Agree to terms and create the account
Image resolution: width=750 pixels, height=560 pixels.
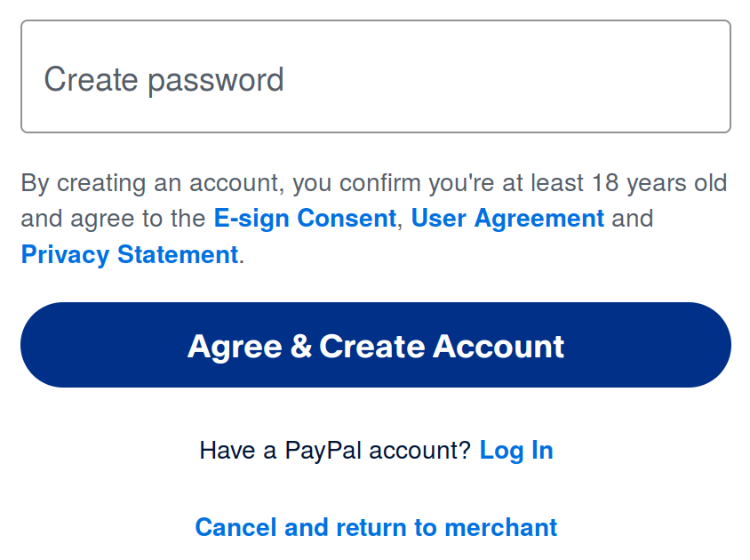(375, 345)
